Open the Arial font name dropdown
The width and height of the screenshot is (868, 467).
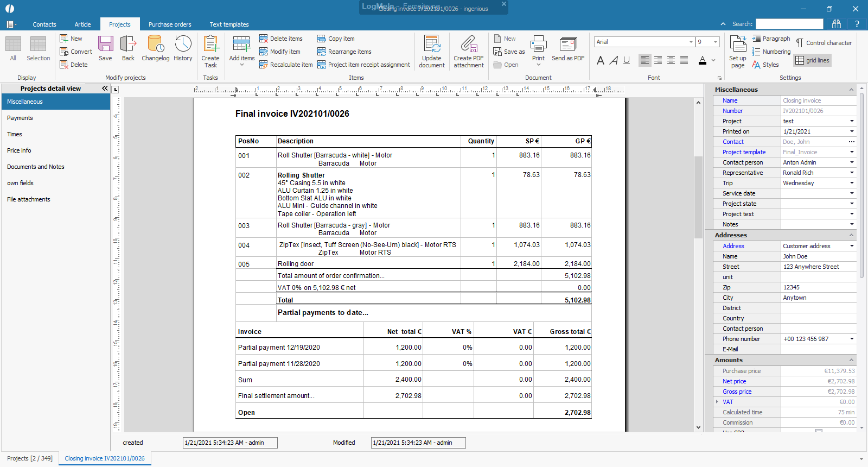tap(691, 42)
